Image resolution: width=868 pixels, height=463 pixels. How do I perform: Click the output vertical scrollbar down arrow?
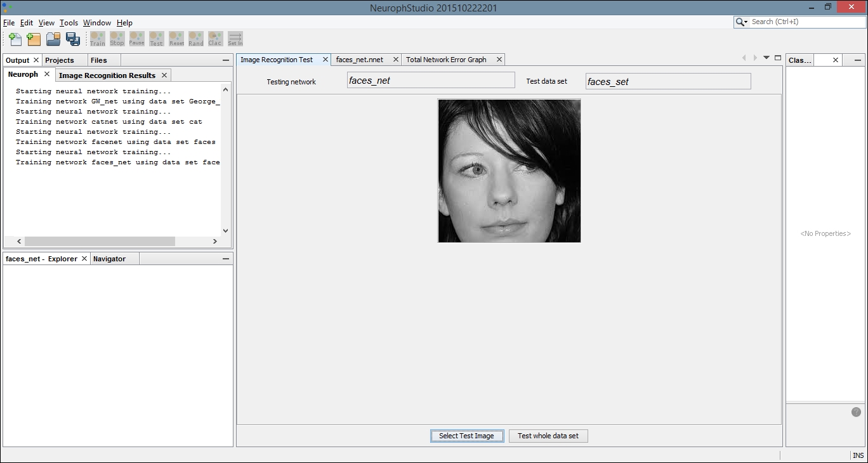[225, 231]
